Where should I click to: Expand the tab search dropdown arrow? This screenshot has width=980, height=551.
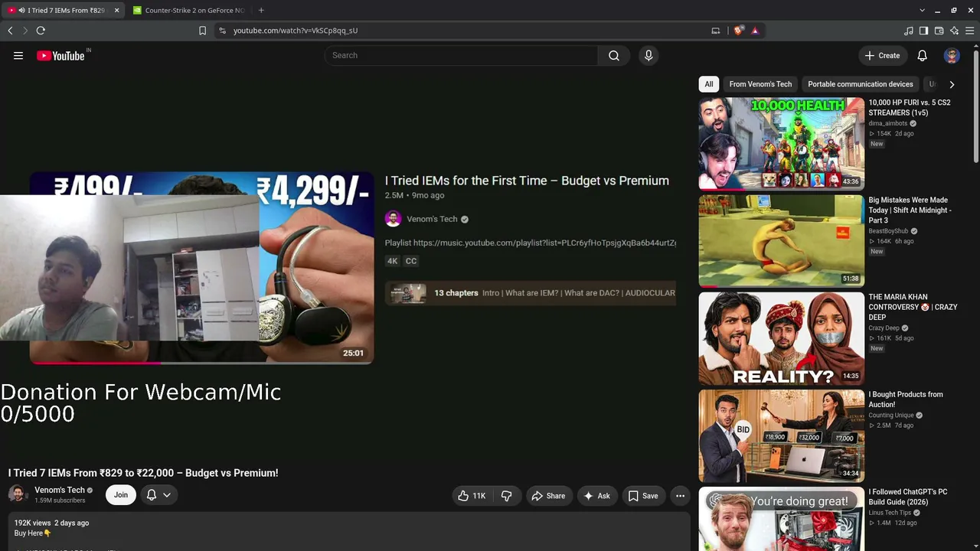coord(923,10)
